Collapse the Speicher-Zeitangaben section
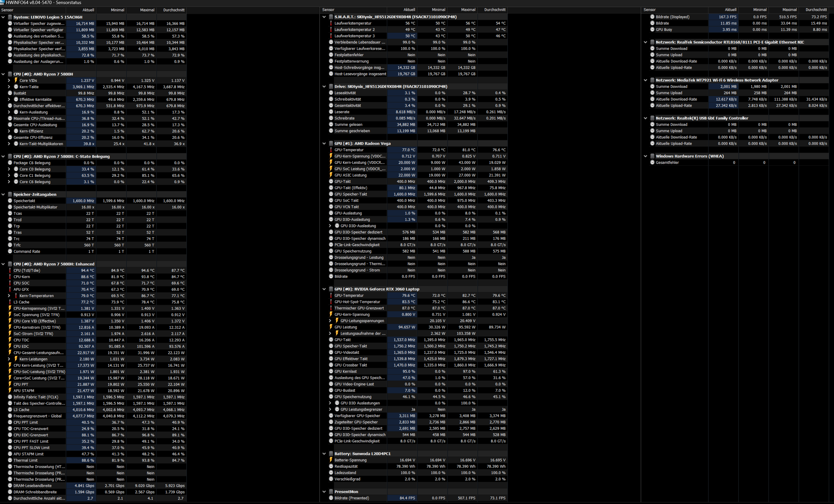This screenshot has width=834, height=504. tap(3, 195)
